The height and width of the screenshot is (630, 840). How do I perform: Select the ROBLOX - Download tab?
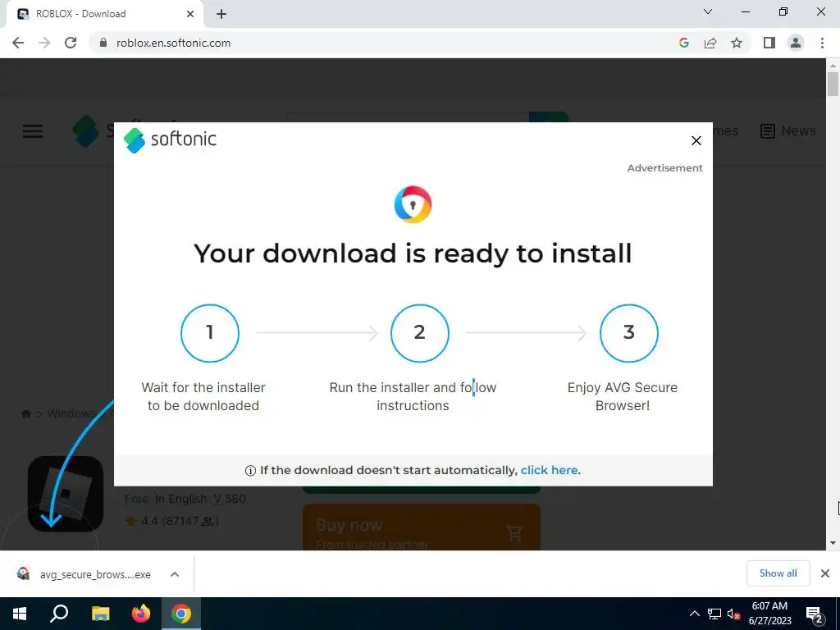pyautogui.click(x=104, y=14)
